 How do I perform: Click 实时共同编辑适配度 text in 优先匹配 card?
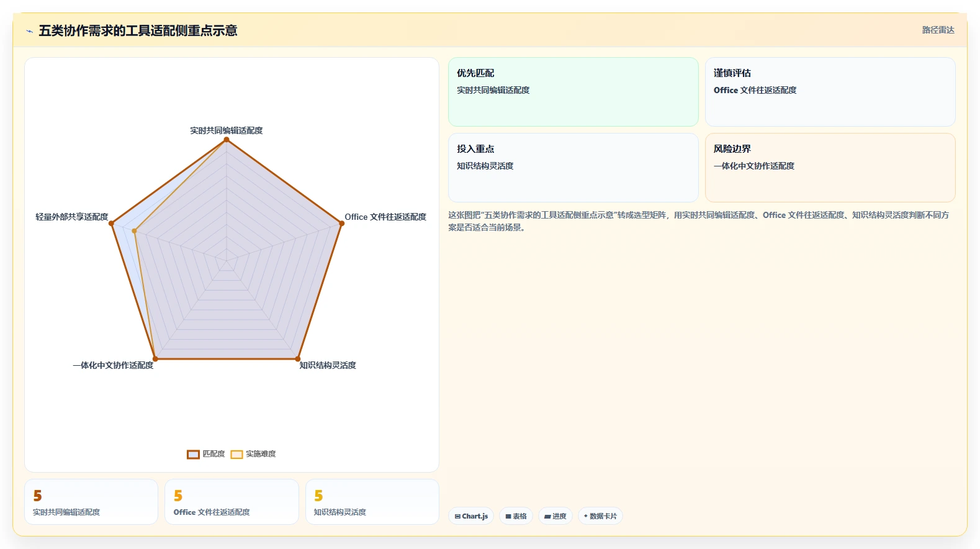493,90
